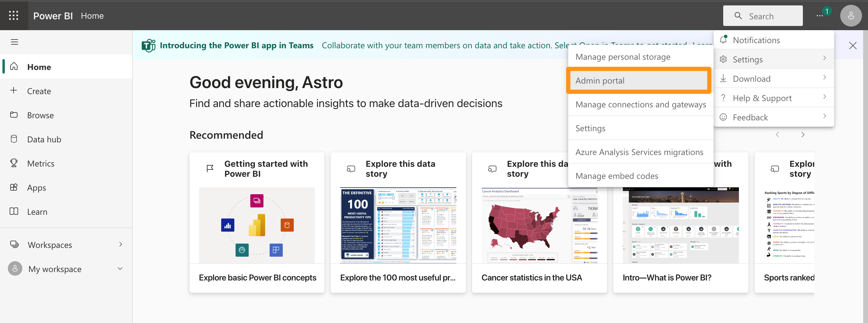The image size is (868, 323).
Task: Open Notifications from the menu
Action: coord(774,40)
